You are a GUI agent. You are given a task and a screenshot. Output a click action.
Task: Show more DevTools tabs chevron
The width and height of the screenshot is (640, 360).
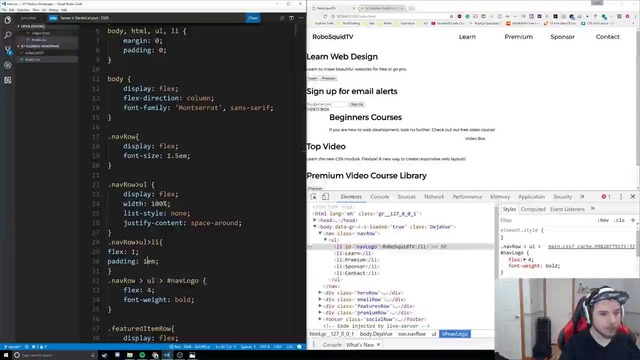[582, 197]
